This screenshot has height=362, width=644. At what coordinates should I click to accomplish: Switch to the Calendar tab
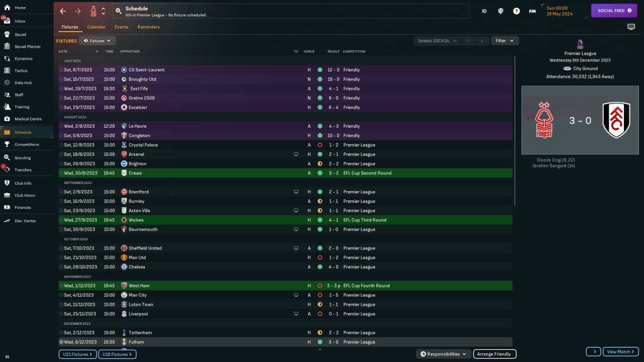pos(96,27)
